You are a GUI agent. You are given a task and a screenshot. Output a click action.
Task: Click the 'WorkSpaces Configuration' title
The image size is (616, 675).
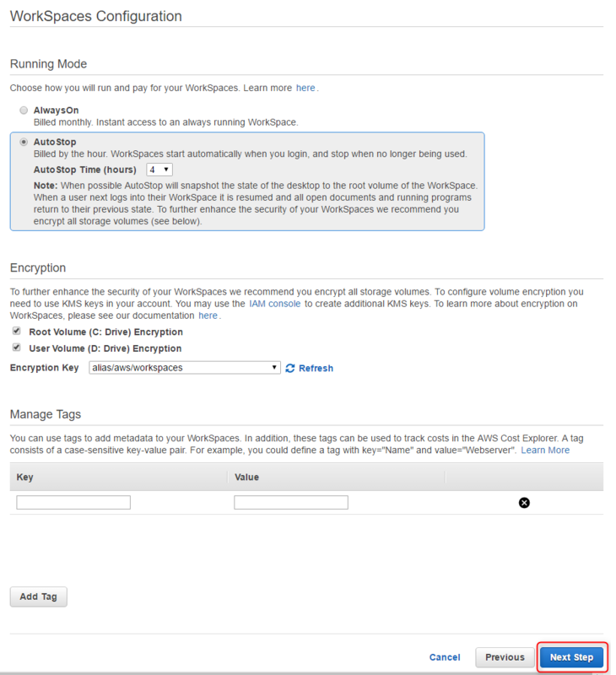(96, 16)
